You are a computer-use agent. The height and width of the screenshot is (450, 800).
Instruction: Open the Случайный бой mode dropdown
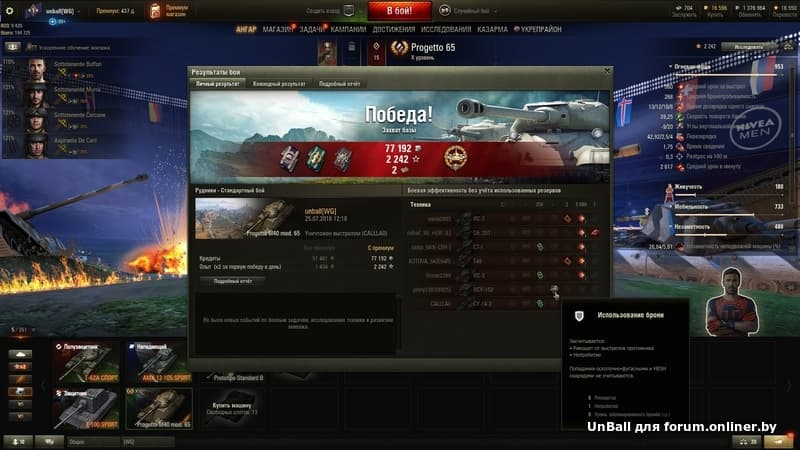click(x=470, y=11)
